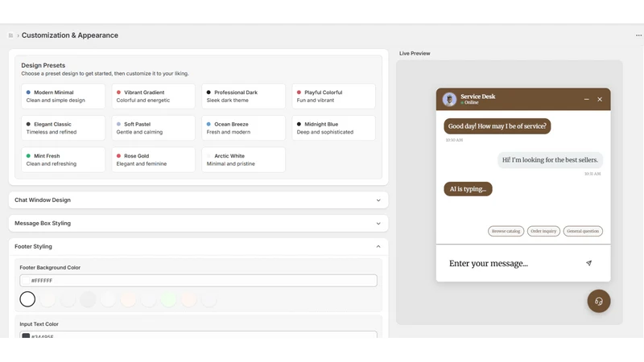
Task: Expand the Chat Window Design section
Action: click(x=198, y=200)
